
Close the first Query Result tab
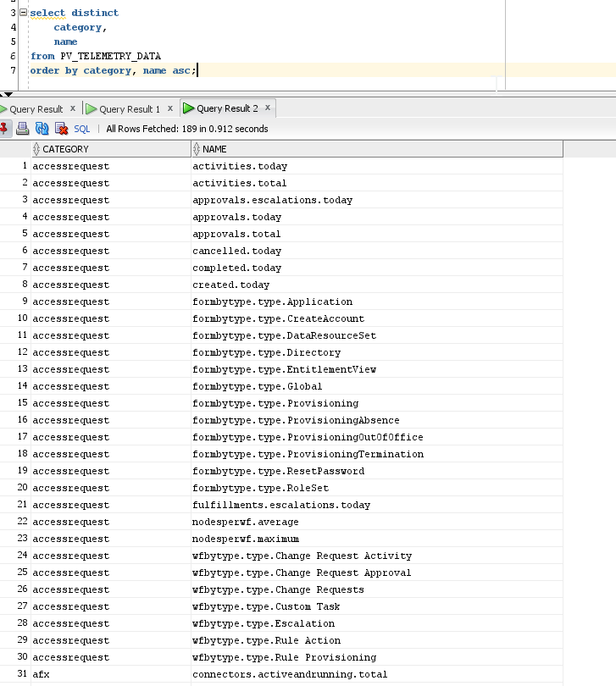(73, 108)
